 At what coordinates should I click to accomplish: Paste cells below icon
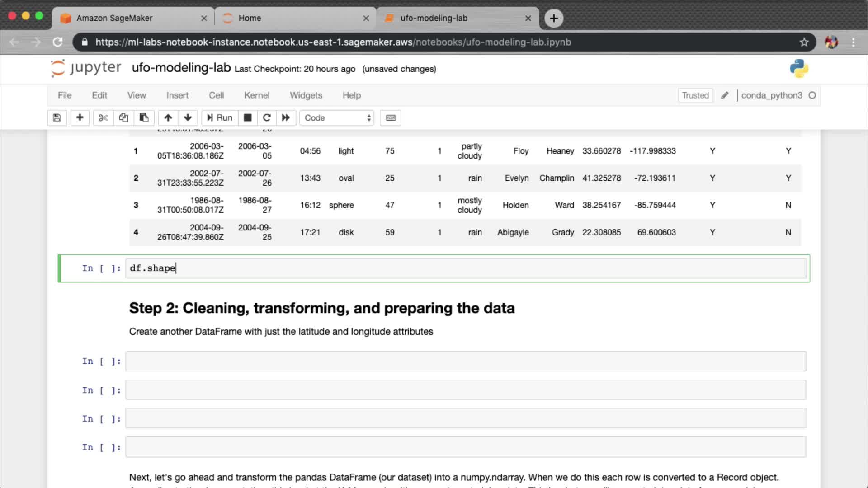144,118
